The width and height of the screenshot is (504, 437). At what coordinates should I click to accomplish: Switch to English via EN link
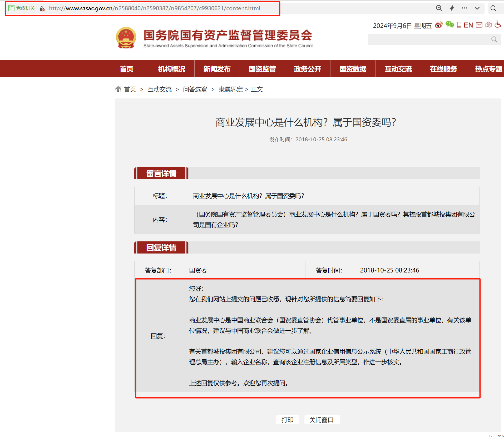(x=468, y=25)
